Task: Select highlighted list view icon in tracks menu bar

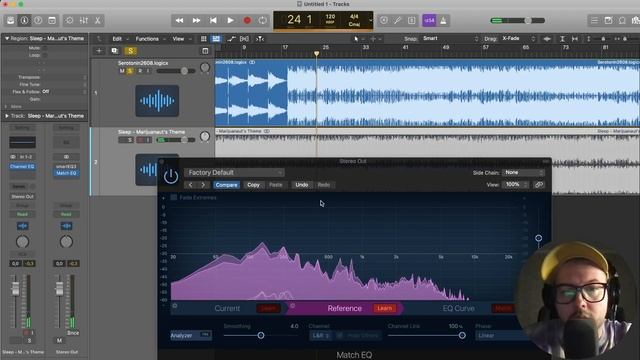Action: [x=216, y=39]
